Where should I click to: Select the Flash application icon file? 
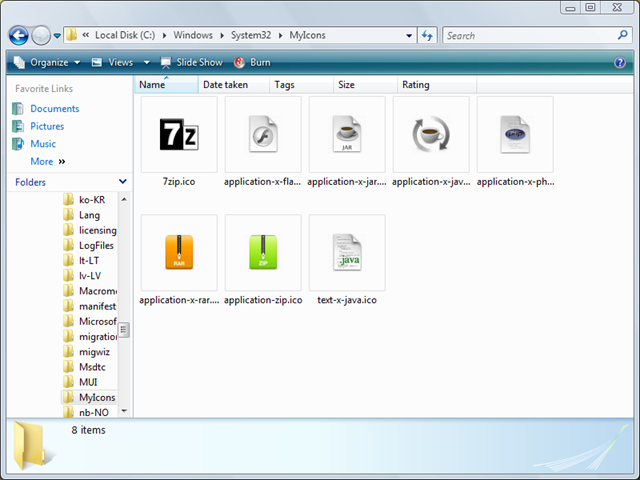coord(263,134)
